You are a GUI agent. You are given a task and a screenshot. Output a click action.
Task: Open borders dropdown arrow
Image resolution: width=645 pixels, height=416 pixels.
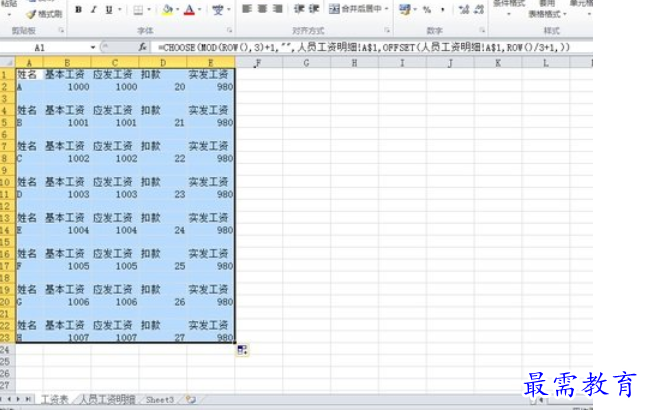[x=149, y=9]
